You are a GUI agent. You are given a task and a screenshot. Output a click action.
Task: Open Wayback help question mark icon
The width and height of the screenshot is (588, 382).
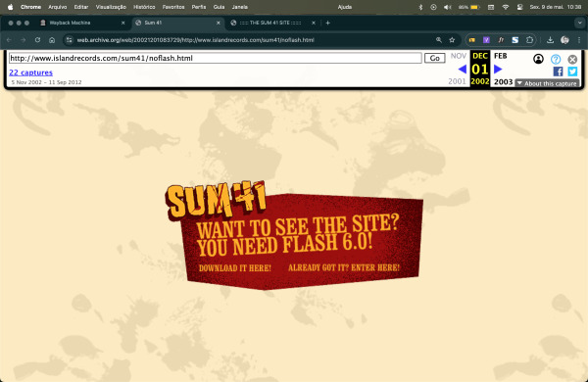click(x=556, y=59)
